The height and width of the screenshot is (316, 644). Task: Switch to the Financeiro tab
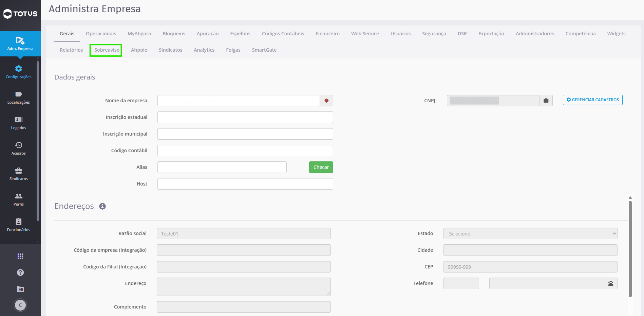(327, 34)
